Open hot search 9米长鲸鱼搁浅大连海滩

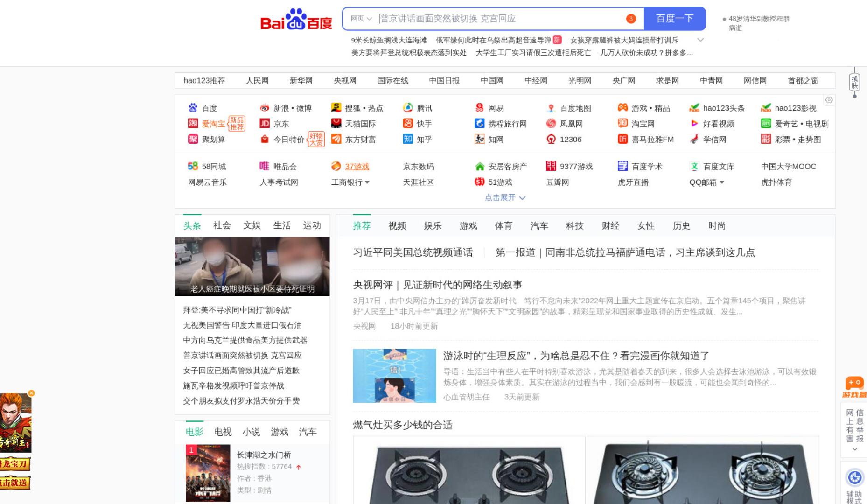point(389,40)
